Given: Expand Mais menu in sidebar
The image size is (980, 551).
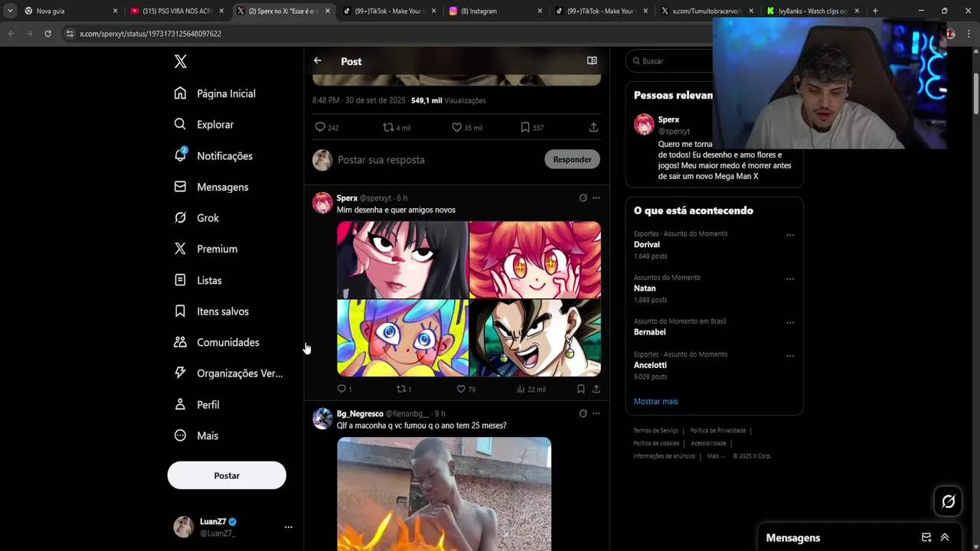Looking at the screenshot, I should pyautogui.click(x=197, y=435).
